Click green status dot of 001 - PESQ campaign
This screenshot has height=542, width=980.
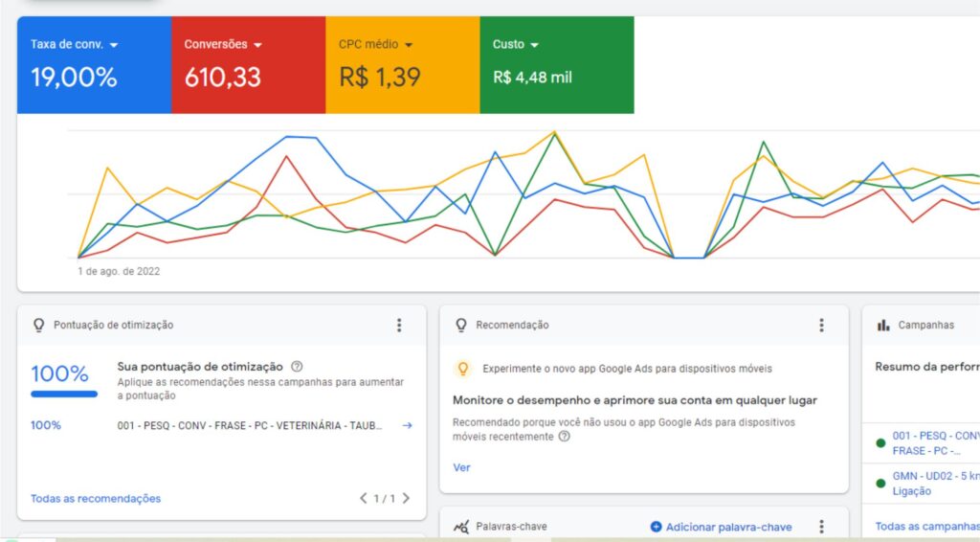point(880,443)
